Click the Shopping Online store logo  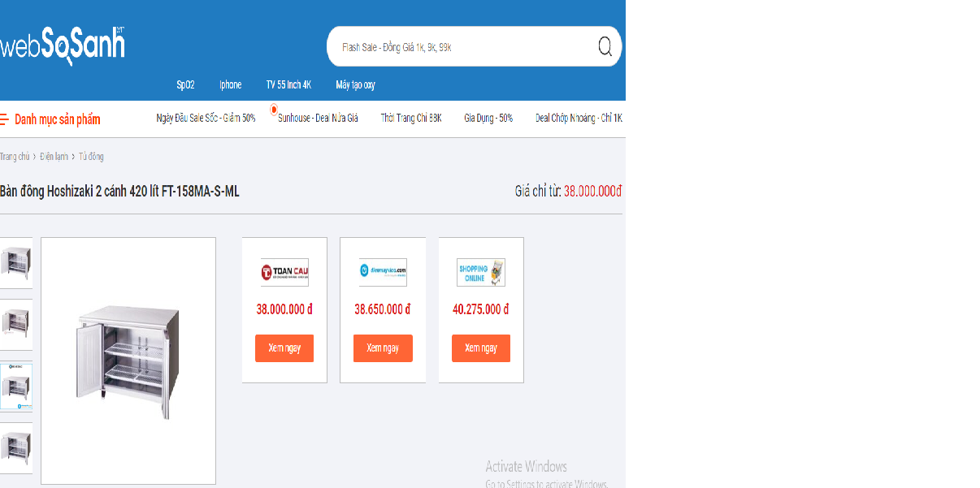(x=481, y=273)
